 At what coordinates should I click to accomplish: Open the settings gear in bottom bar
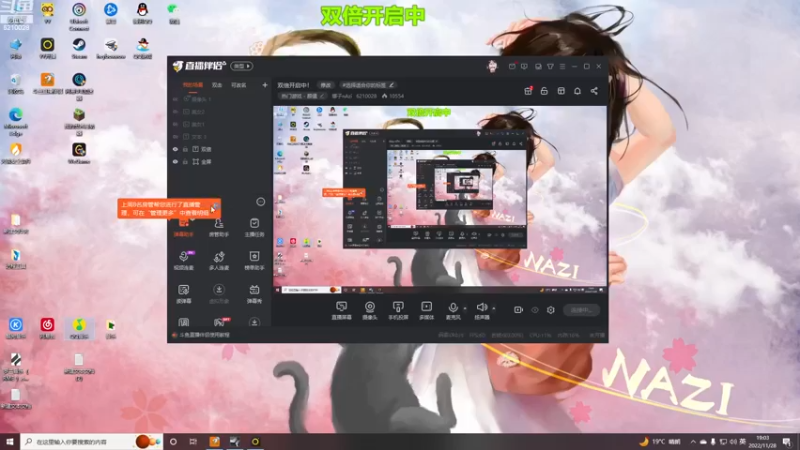pos(551,310)
